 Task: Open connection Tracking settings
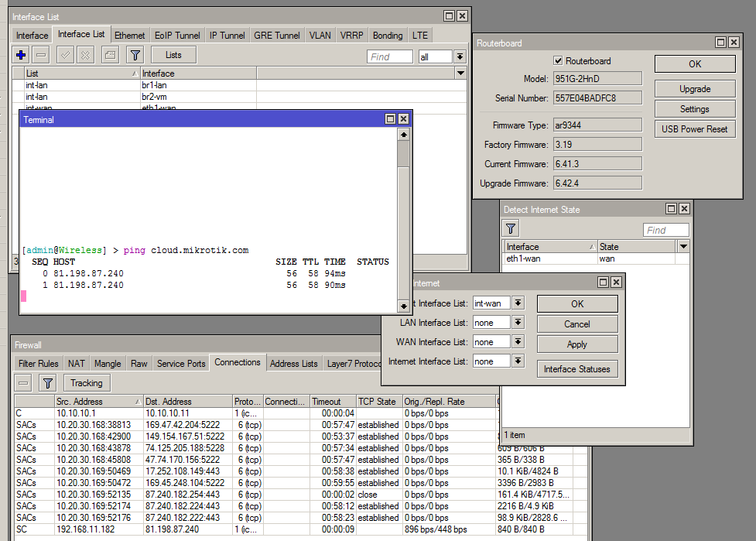[87, 383]
